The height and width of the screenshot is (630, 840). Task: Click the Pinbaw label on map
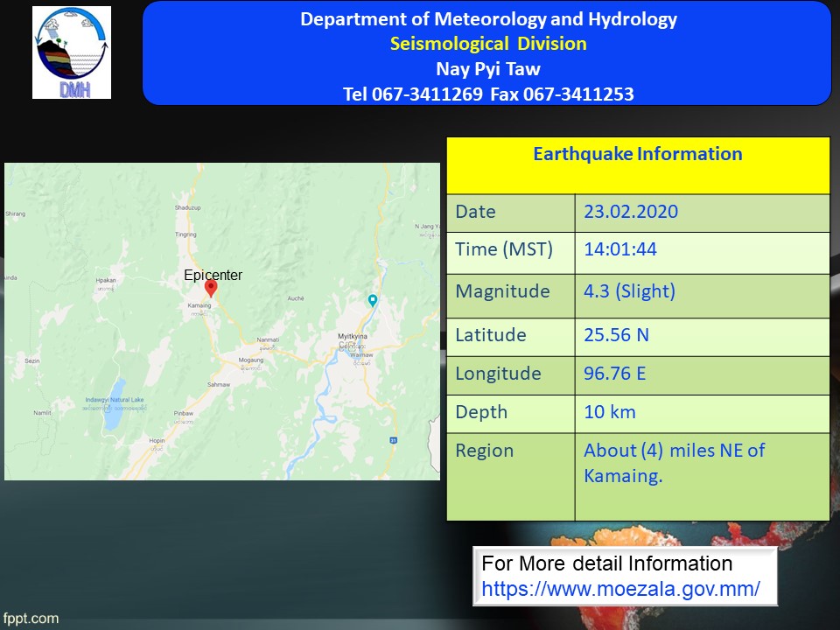point(183,414)
